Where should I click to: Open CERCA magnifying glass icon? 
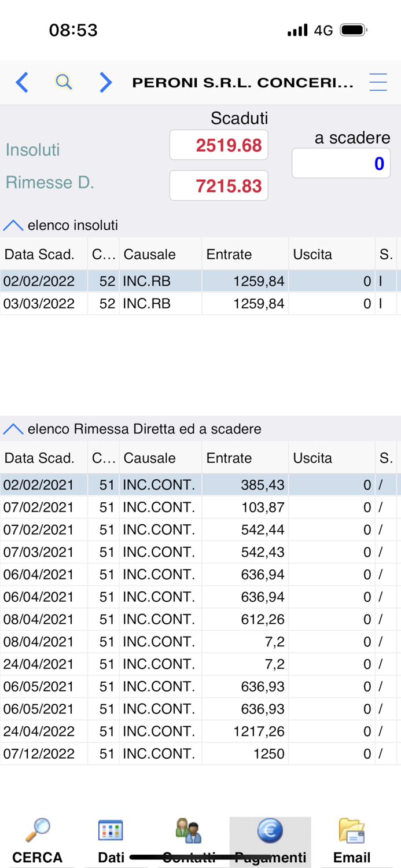click(38, 830)
